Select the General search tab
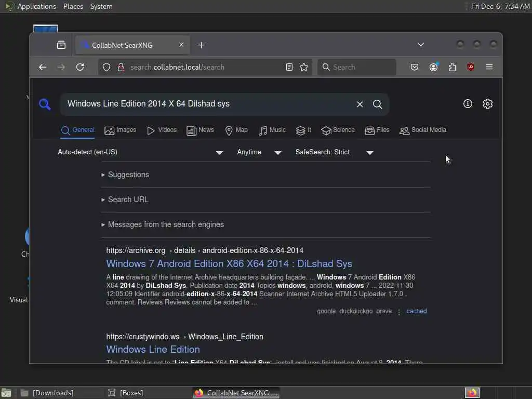This screenshot has width=532, height=399. coord(78,130)
